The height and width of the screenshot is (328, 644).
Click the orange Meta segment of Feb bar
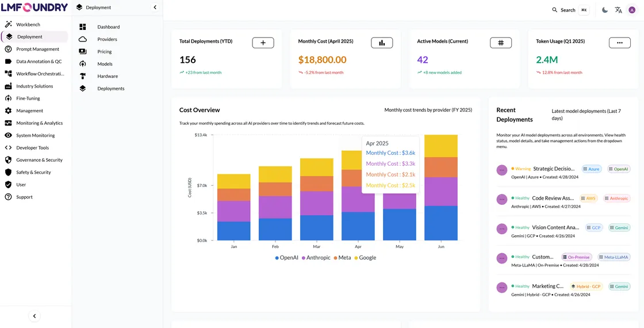click(x=275, y=189)
